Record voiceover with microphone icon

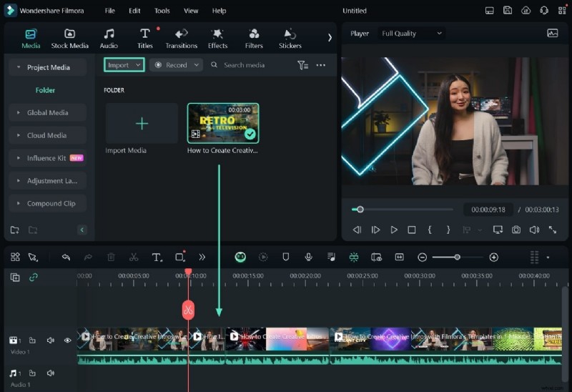click(308, 258)
